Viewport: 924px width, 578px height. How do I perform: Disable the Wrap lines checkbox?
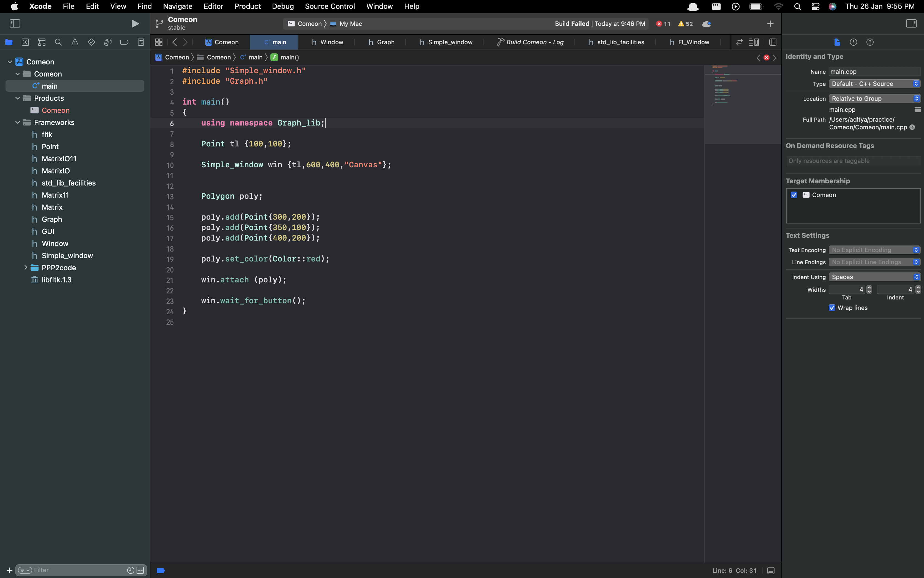832,308
